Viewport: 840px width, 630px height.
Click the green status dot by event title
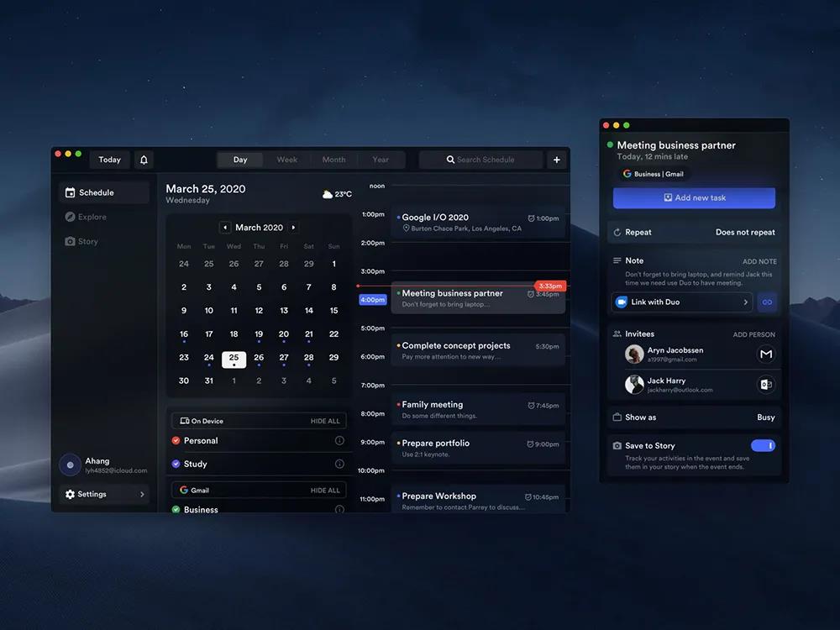(610, 144)
